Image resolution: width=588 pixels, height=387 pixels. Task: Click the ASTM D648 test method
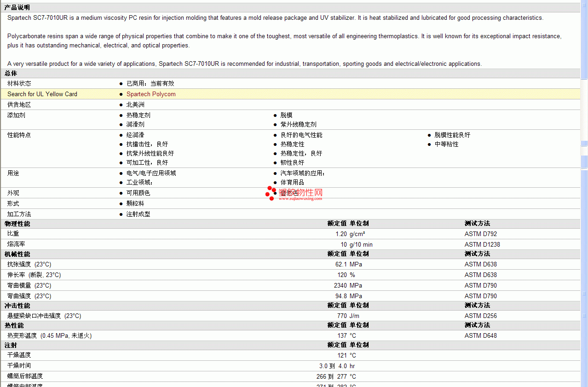click(481, 335)
